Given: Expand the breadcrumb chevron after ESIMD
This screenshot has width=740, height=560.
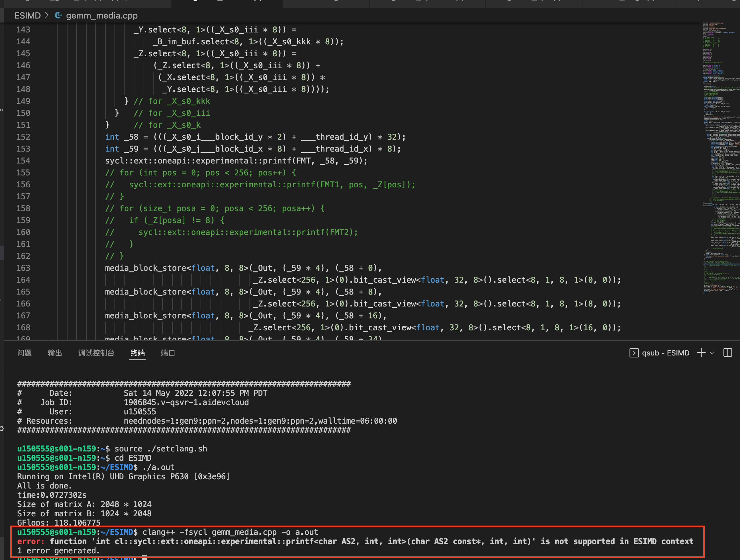Looking at the screenshot, I should point(47,15).
